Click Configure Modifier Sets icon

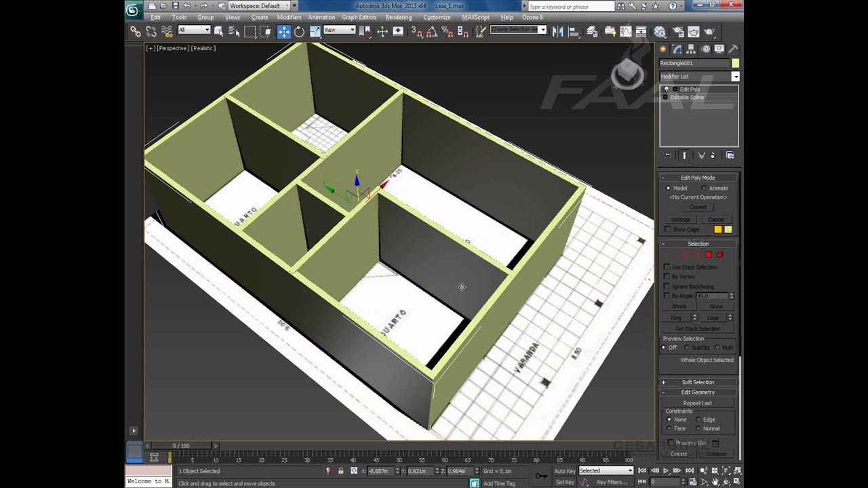730,155
